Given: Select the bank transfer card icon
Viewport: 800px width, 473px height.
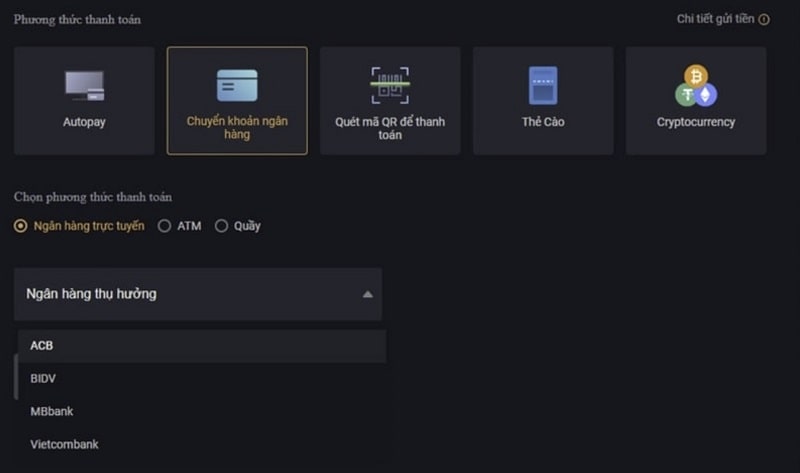Looking at the screenshot, I should (237, 85).
